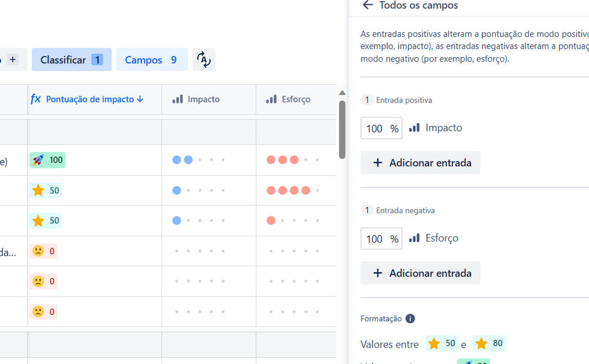This screenshot has height=364, width=589.
Task: Click the table vertical scrollbar
Action: click(x=342, y=130)
